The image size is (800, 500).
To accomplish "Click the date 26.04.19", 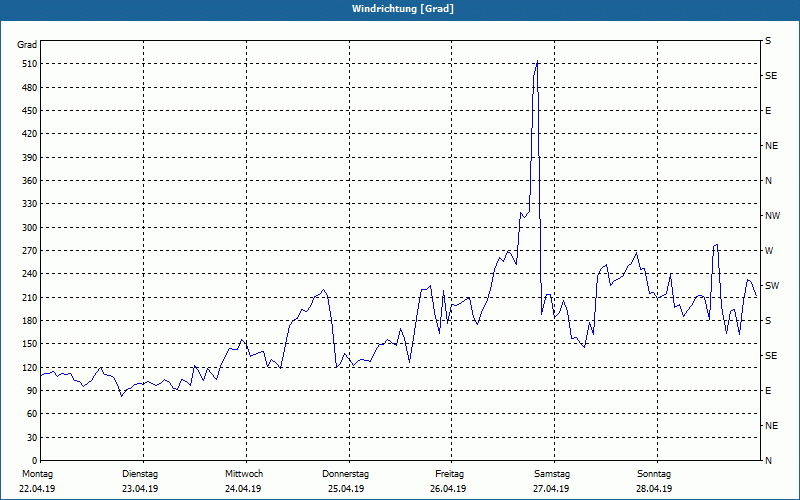I will 448,489.
